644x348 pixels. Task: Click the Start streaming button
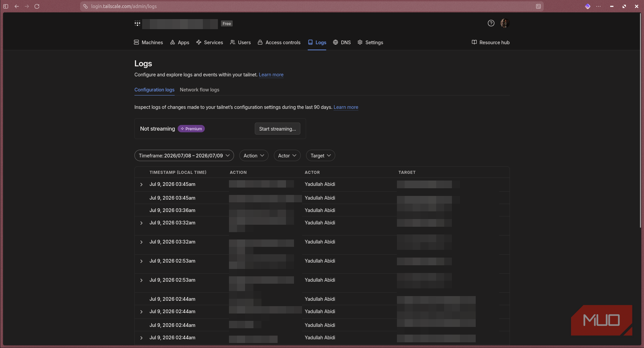click(x=277, y=129)
